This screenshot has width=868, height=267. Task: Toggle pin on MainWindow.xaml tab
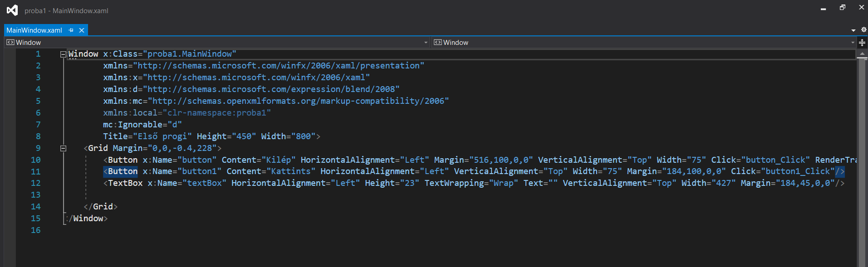point(71,30)
